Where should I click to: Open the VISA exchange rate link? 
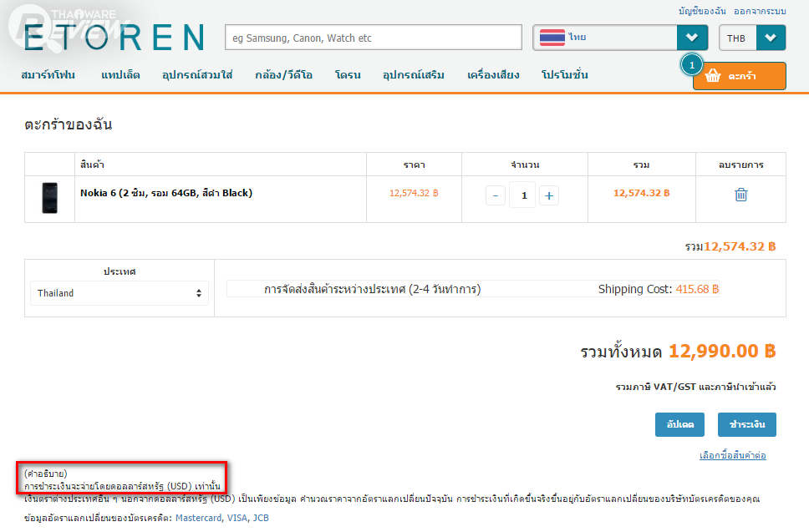[237, 518]
